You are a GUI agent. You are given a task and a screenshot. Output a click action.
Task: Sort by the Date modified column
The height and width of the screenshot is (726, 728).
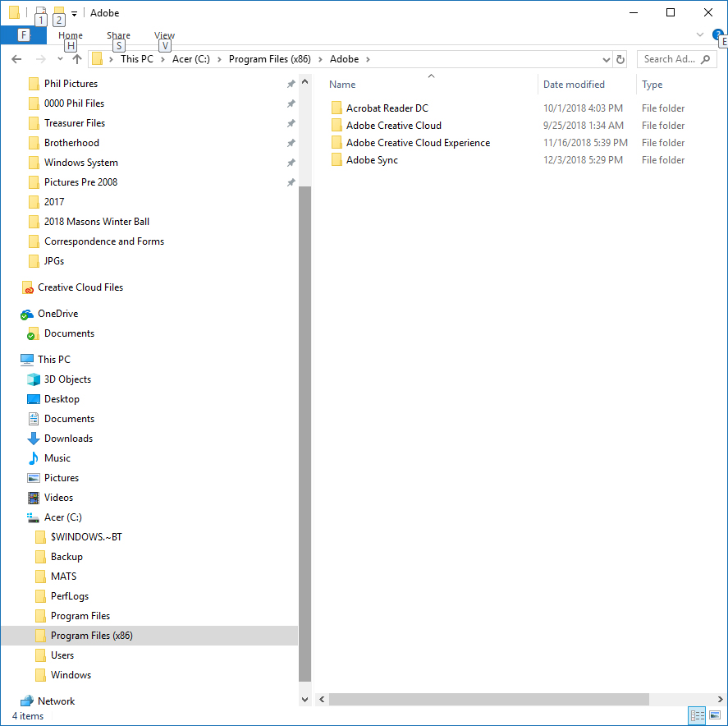click(x=574, y=85)
